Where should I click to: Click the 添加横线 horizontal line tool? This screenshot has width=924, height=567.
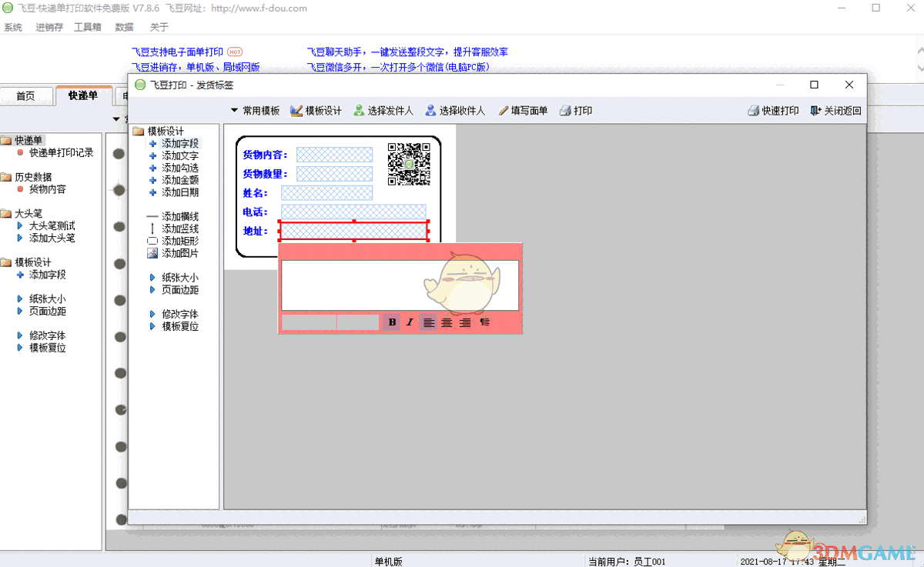click(x=179, y=217)
